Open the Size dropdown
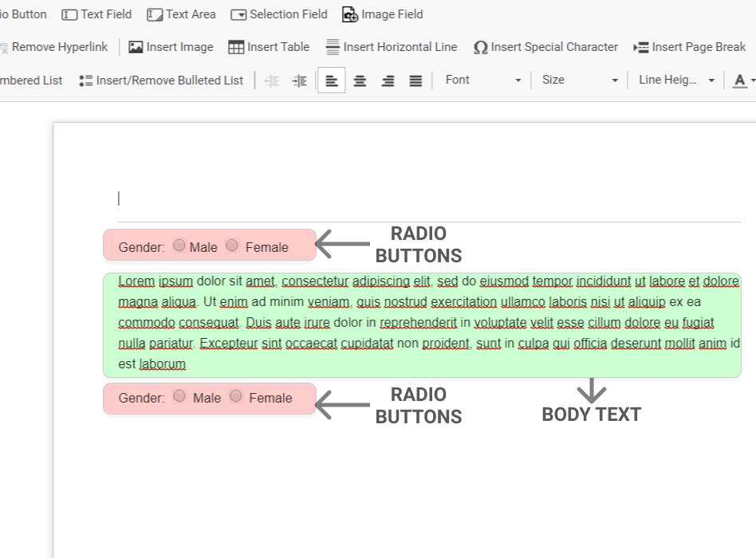The width and height of the screenshot is (756, 558). click(579, 80)
